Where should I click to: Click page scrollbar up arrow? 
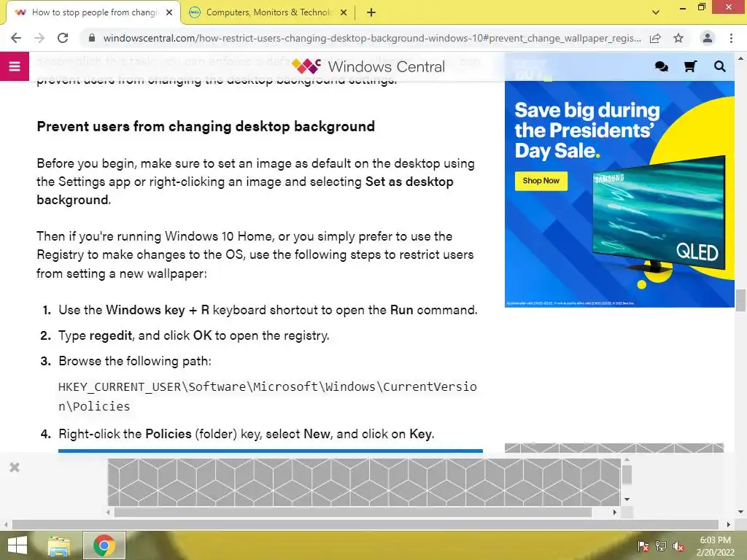[x=740, y=58]
